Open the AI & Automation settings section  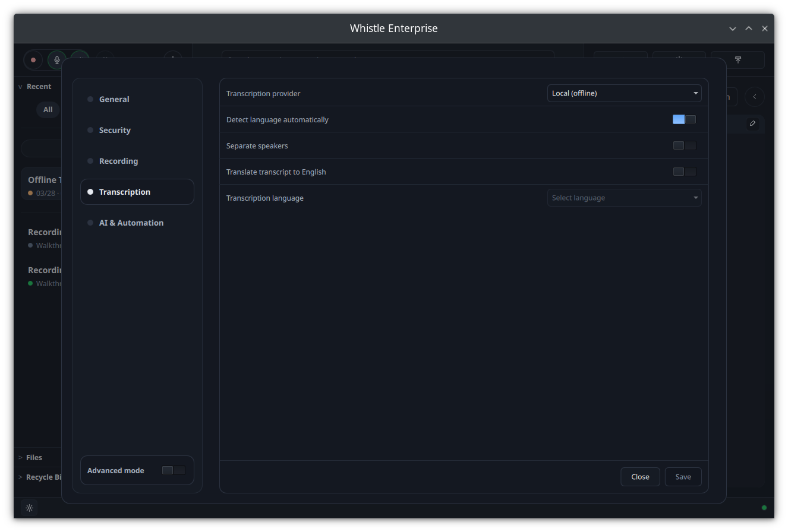[x=131, y=223]
